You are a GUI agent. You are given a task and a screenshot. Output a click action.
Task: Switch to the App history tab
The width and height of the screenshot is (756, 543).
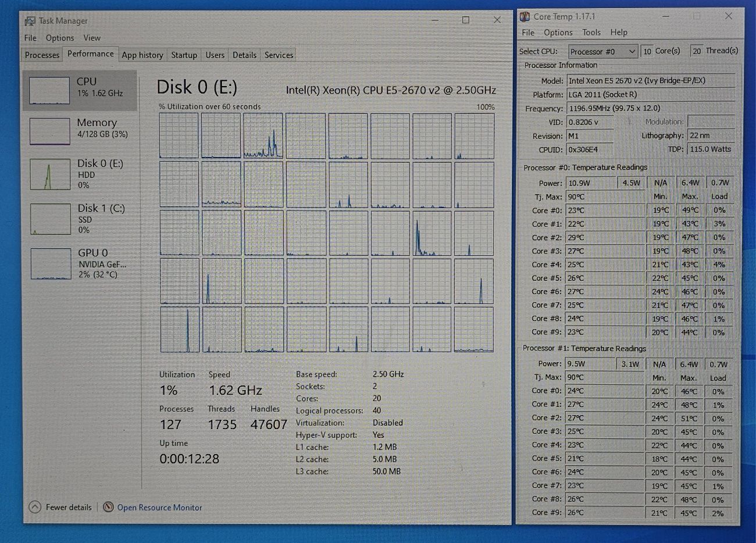[142, 55]
